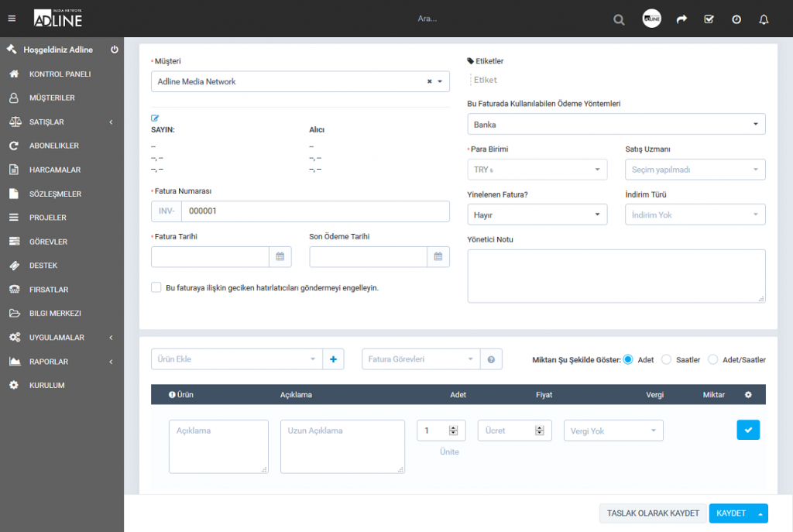Click the blue plus icon beside Ürün Ekle

pos(334,359)
